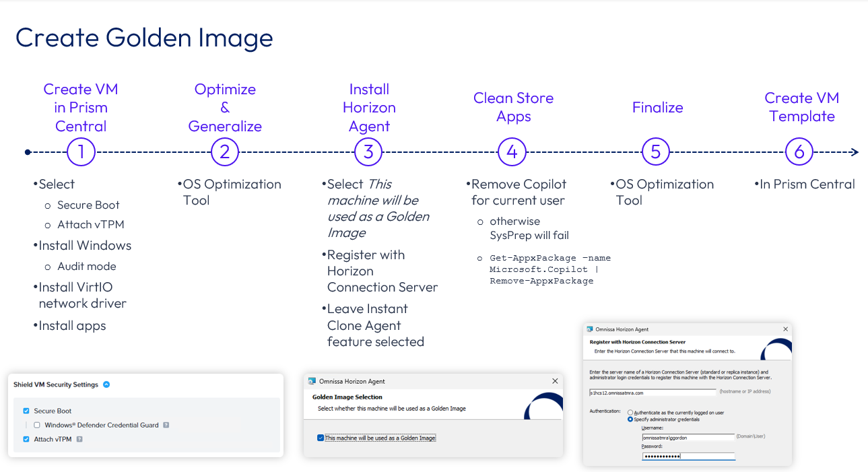Image resolution: width=868 pixels, height=472 pixels.
Task: Collapse the Shield VM Security Settings chevron
Action: point(106,384)
